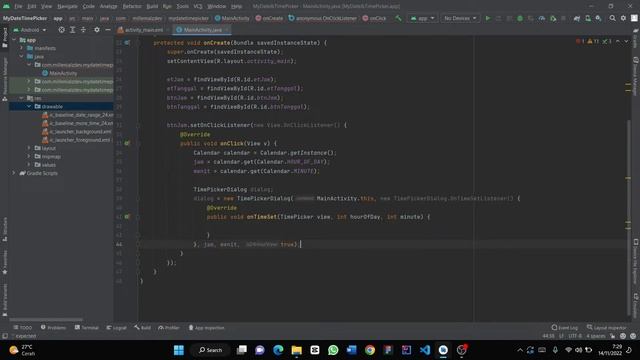Viewport: 640px width, 360px height.
Task: Open IDE settings gear in top toolbar
Action: tap(623, 18)
